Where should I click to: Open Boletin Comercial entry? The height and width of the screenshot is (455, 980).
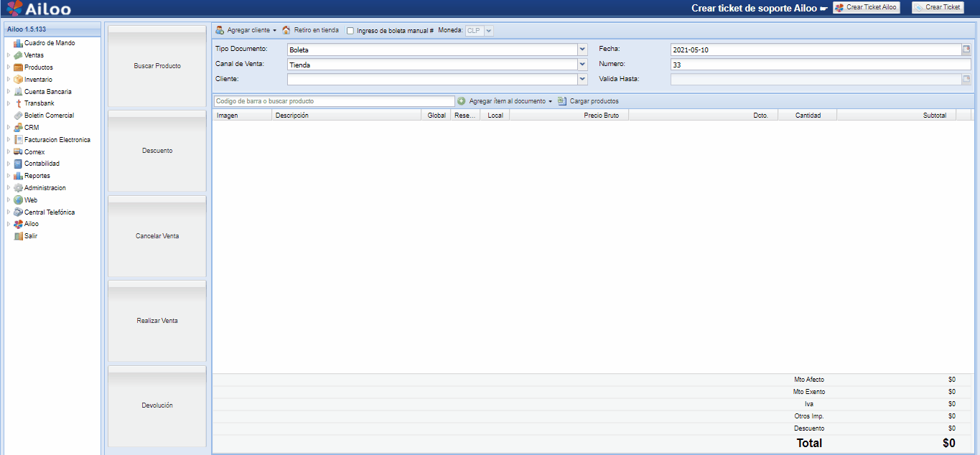pos(49,116)
